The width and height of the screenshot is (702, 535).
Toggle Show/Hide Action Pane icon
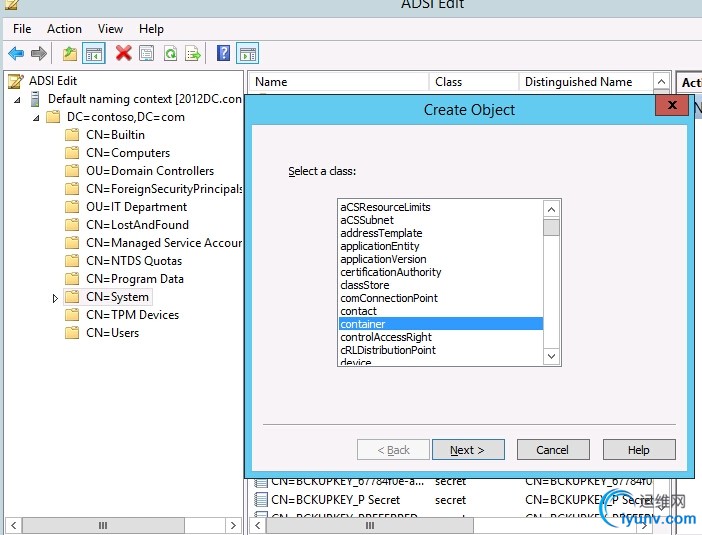(x=248, y=53)
